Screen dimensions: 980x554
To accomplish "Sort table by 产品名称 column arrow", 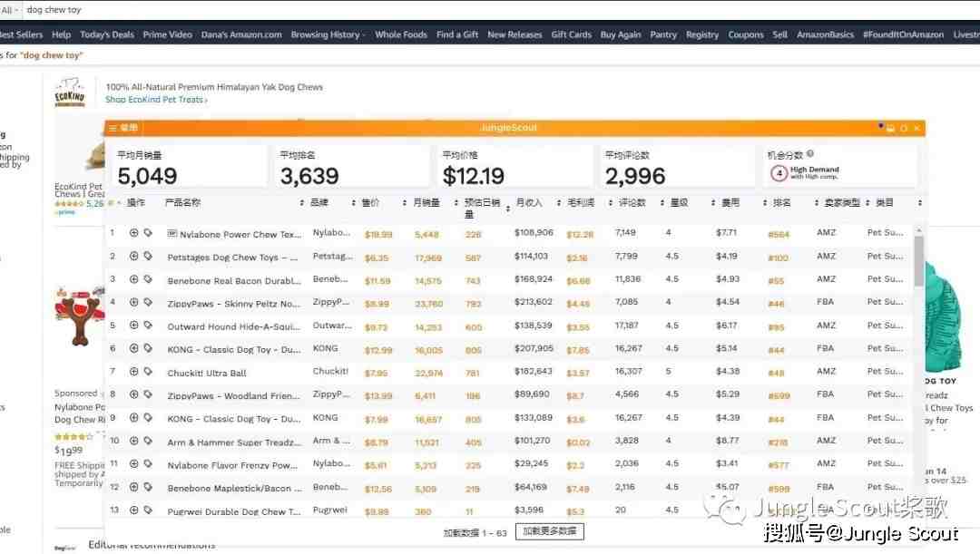I will click(301, 203).
